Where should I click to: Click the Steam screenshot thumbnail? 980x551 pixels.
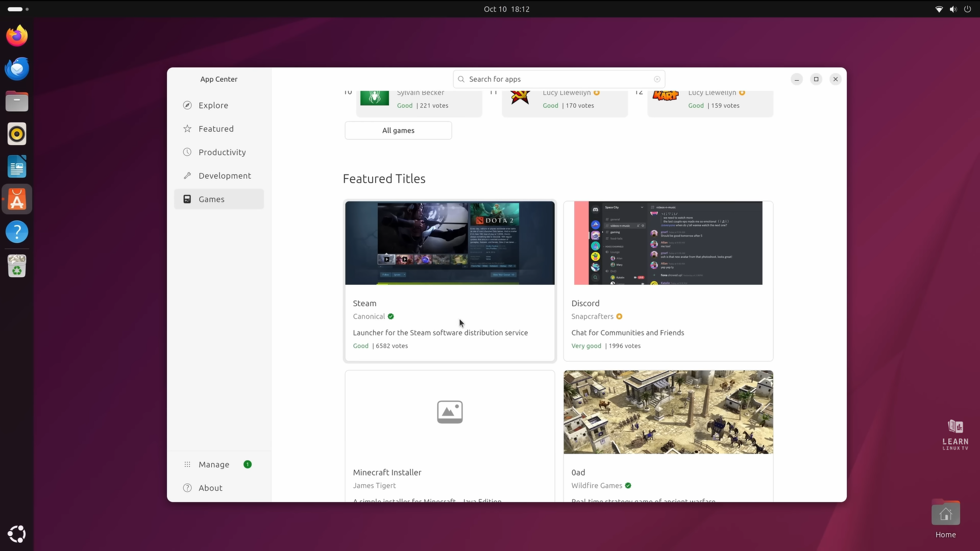[x=450, y=243]
